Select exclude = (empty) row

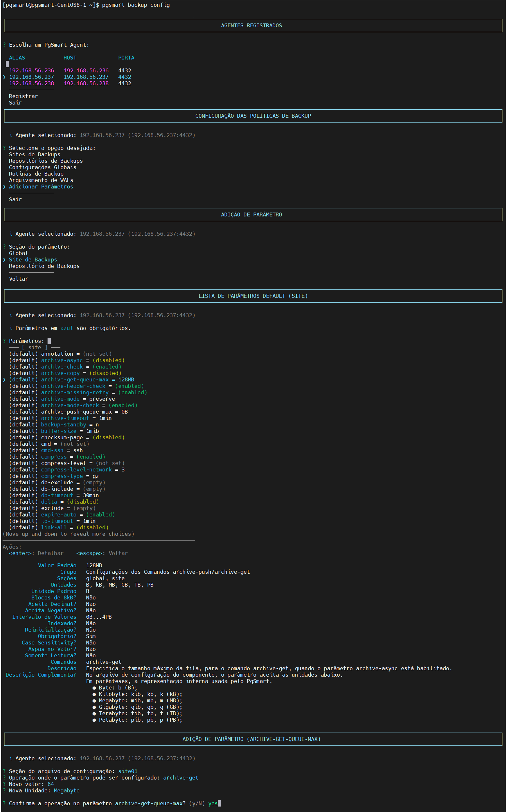click(53, 508)
